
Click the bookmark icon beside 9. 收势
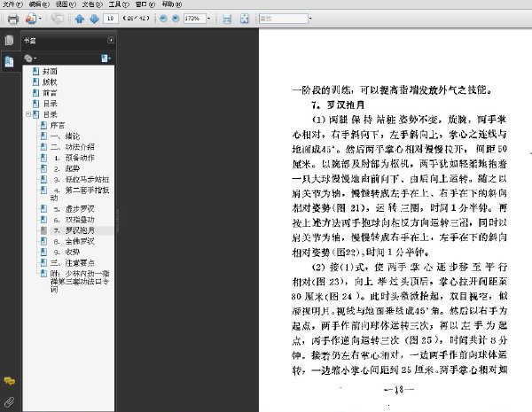(x=43, y=252)
